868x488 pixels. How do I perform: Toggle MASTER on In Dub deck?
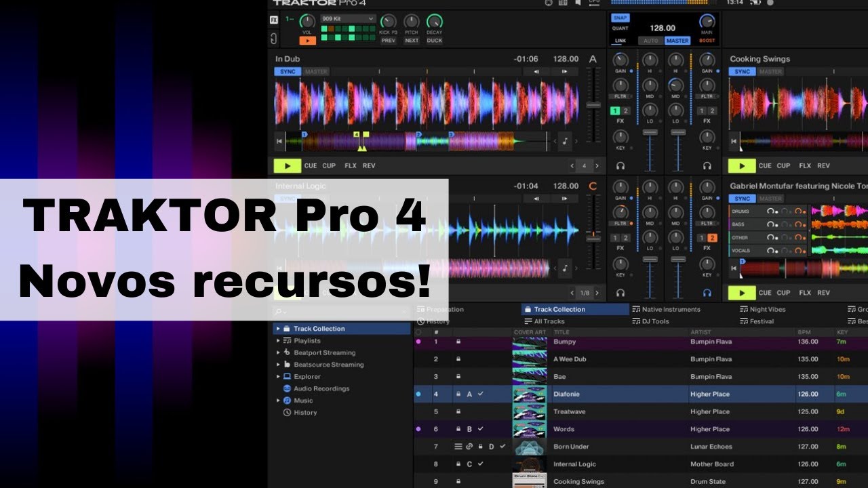(316, 71)
